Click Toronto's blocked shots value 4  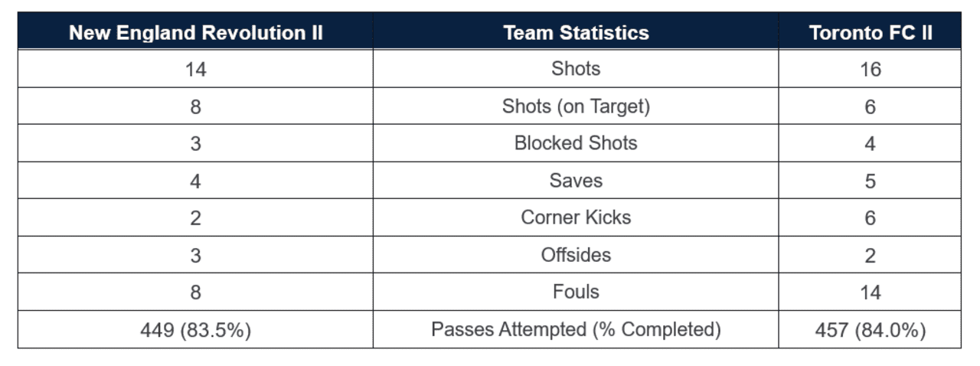pyautogui.click(x=870, y=144)
